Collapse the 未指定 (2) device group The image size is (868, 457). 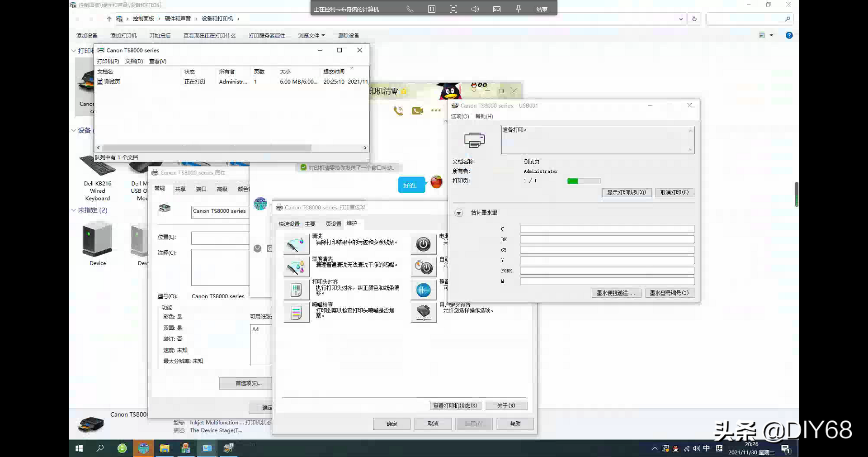[74, 210]
